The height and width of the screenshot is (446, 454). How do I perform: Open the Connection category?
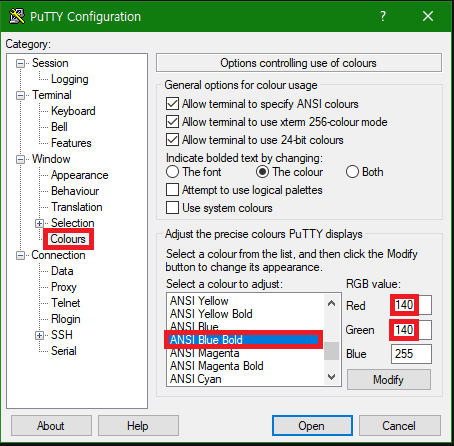tap(58, 255)
